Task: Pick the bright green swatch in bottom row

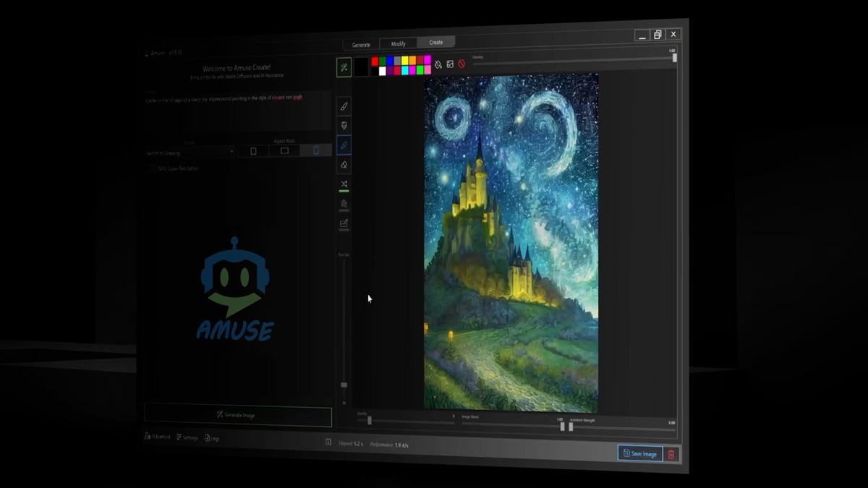Action: tap(420, 70)
